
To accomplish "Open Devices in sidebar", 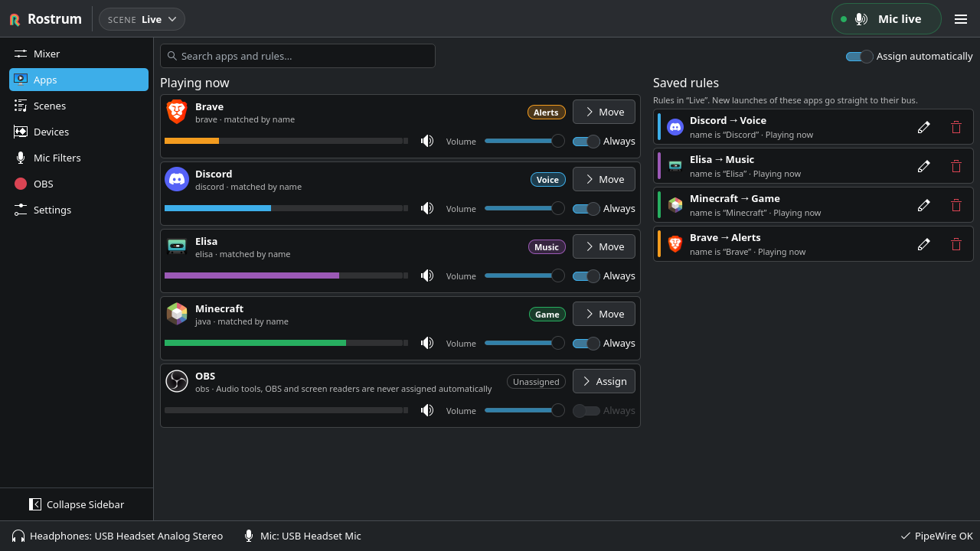I will point(79,132).
